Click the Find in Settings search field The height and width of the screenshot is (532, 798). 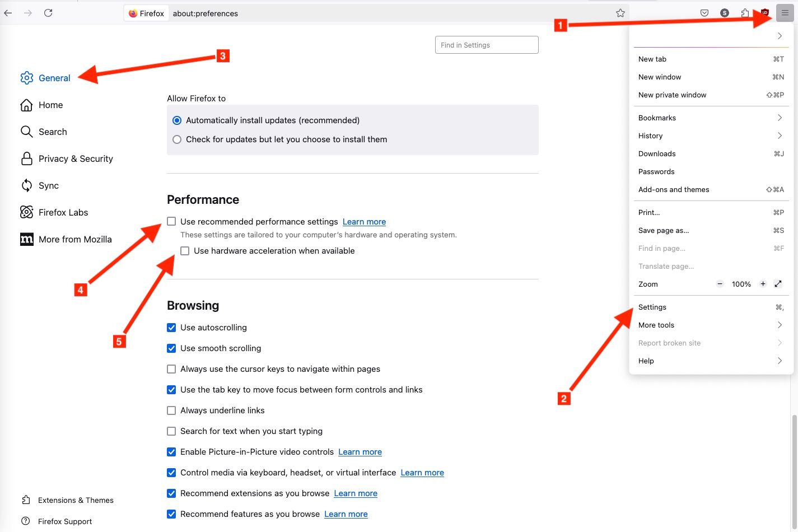tap(486, 45)
